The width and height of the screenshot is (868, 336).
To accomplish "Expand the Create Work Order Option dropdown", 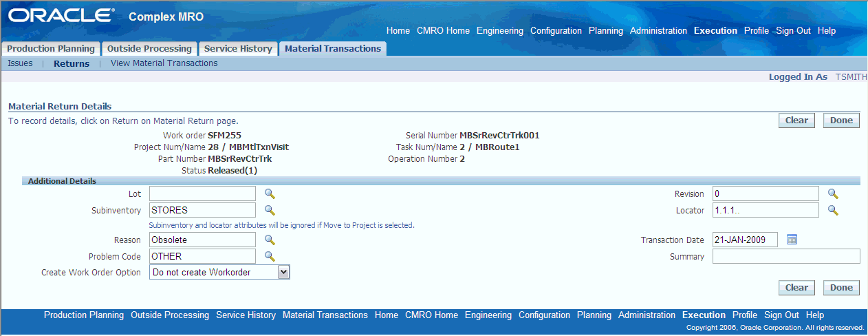I will click(284, 273).
